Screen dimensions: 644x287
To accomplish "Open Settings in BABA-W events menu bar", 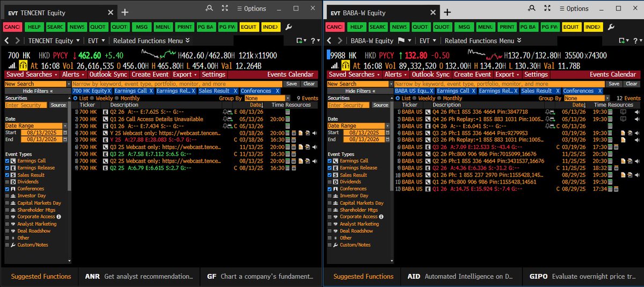I will [x=536, y=75].
